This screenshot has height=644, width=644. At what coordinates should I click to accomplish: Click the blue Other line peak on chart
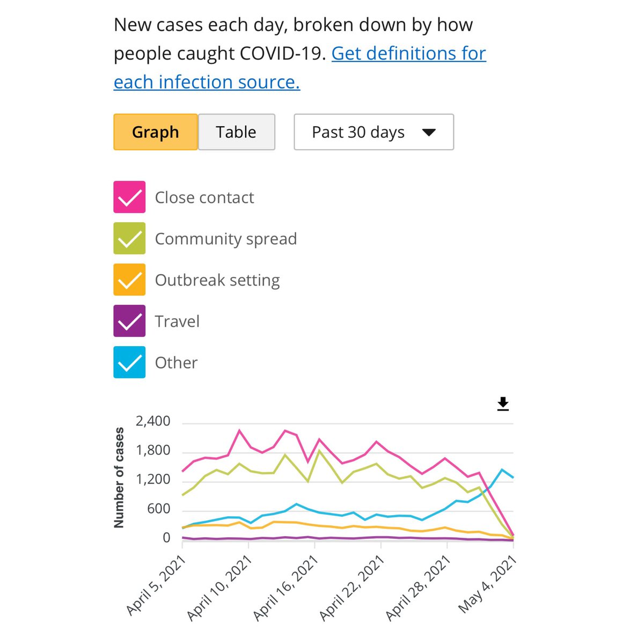pyautogui.click(x=502, y=470)
